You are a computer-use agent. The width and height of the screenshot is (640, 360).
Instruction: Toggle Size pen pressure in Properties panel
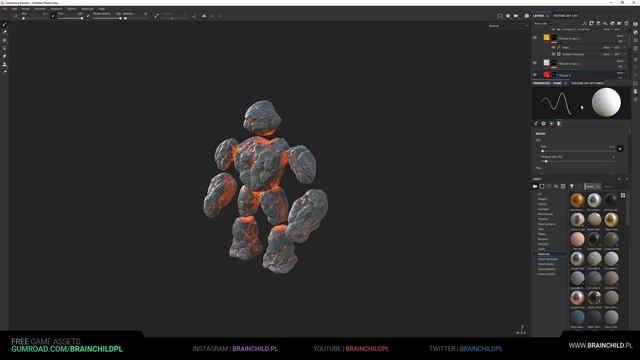(620, 148)
